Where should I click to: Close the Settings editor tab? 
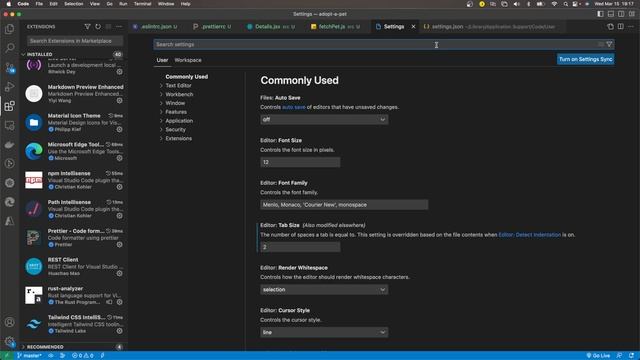[x=413, y=27]
